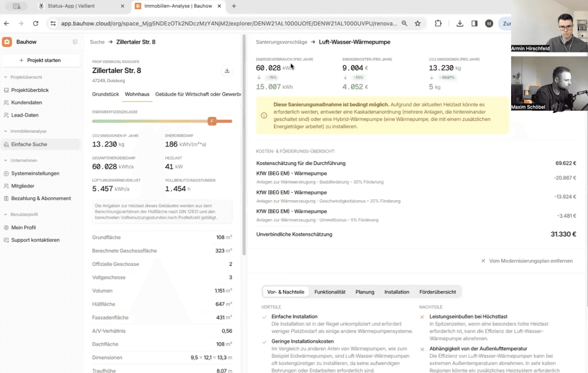Collapse the Immobilienanalyse section
Viewport: 588px width, 373px height.
(6, 131)
